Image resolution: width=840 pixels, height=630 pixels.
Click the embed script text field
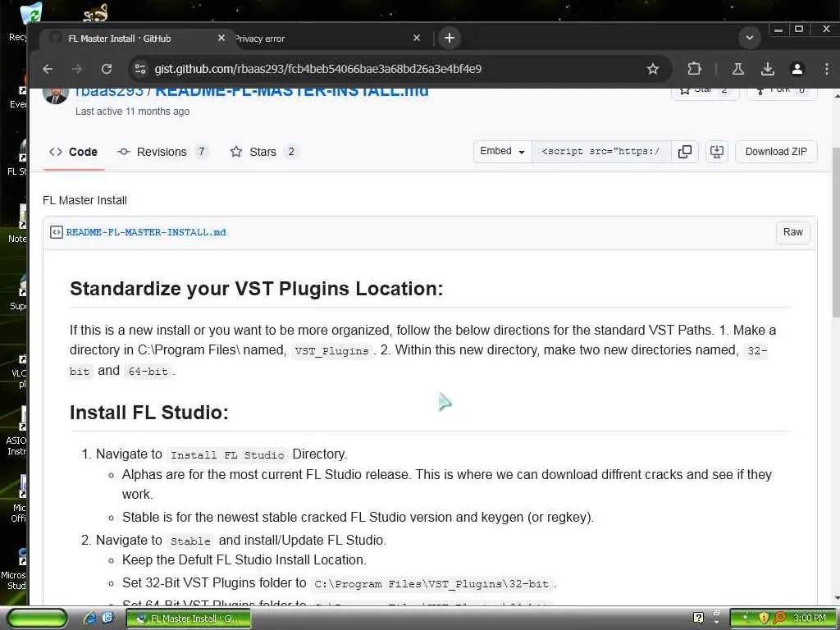click(601, 152)
